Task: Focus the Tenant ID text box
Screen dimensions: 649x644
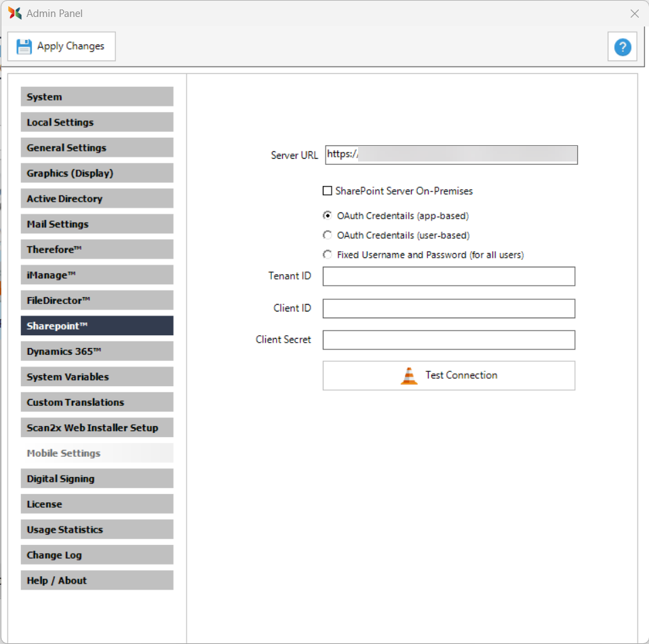Action: [448, 276]
